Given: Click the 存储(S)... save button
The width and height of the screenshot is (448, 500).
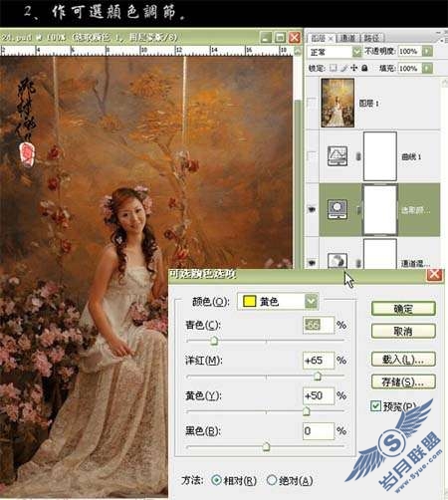Looking at the screenshot, I should coord(403,381).
